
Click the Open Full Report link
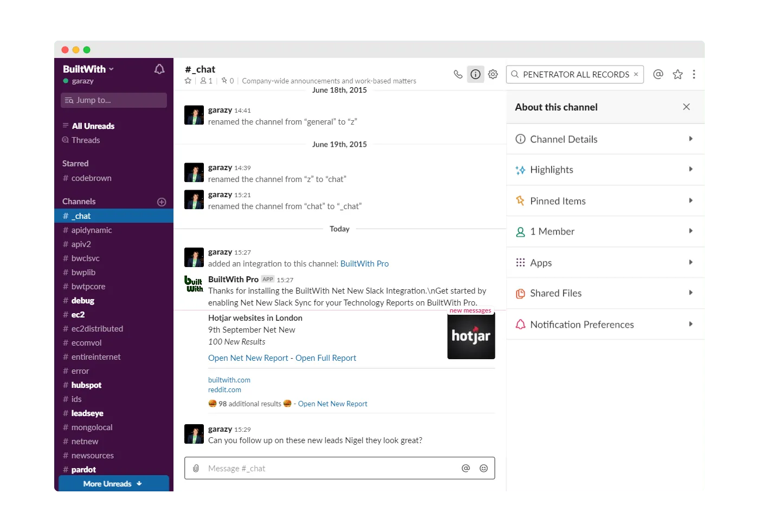click(325, 358)
